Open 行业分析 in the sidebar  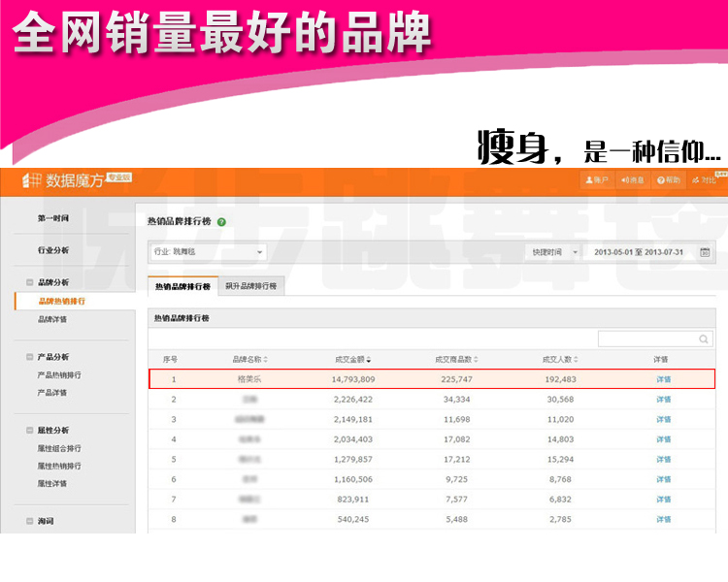click(x=53, y=250)
